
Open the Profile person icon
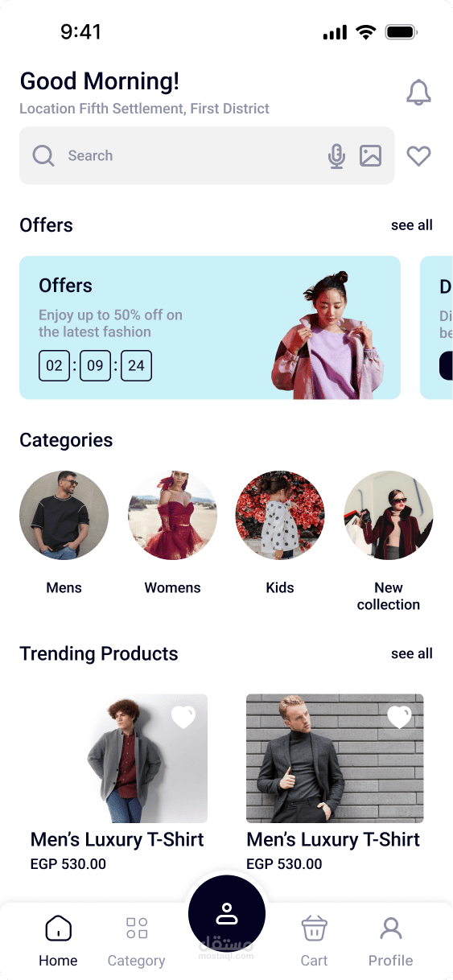pyautogui.click(x=391, y=928)
